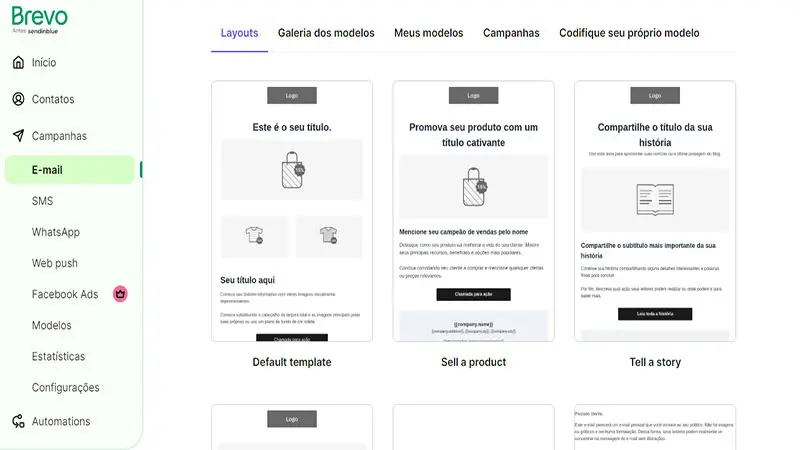Open the Campanhas tab at top
The image size is (800, 450).
tap(511, 33)
